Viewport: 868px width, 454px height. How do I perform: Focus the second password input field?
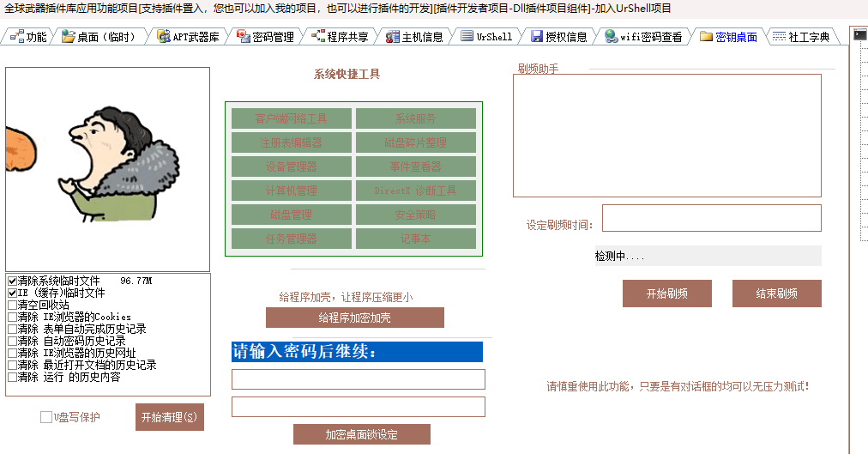coord(359,407)
